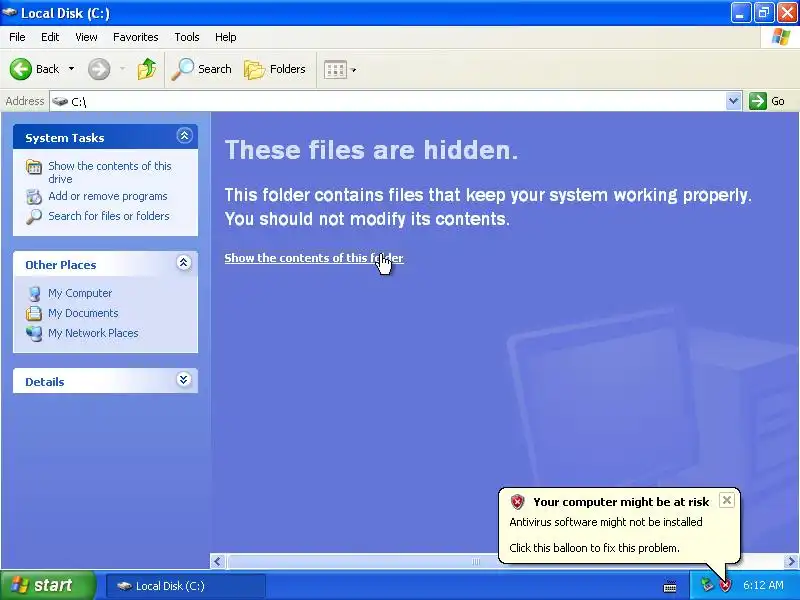Restore down the Local Disk window
This screenshot has width=800, height=600.
tap(763, 13)
